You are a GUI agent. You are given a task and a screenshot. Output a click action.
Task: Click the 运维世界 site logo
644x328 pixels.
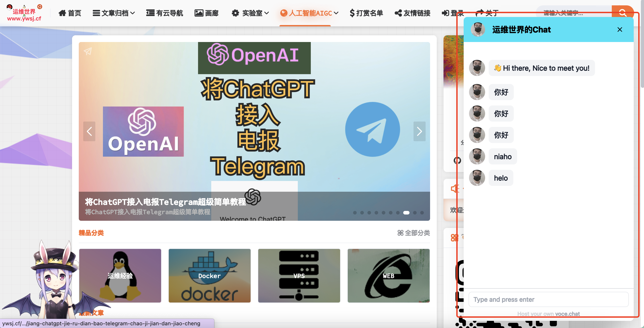[24, 13]
